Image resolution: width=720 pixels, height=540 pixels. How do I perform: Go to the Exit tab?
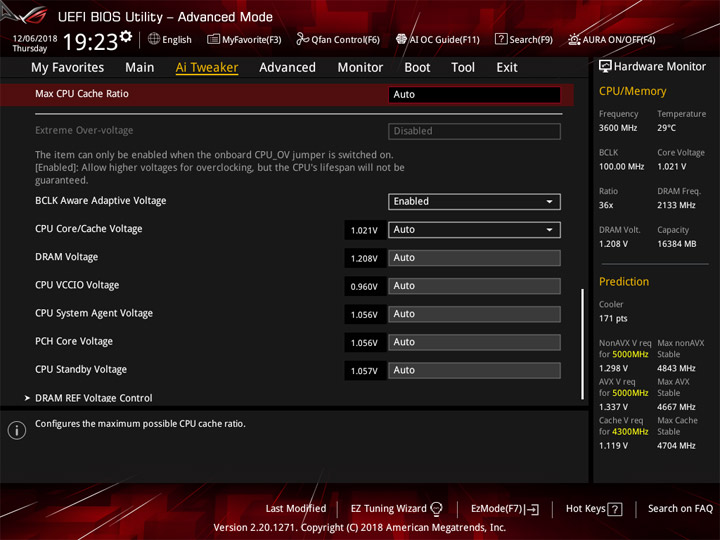click(x=507, y=68)
